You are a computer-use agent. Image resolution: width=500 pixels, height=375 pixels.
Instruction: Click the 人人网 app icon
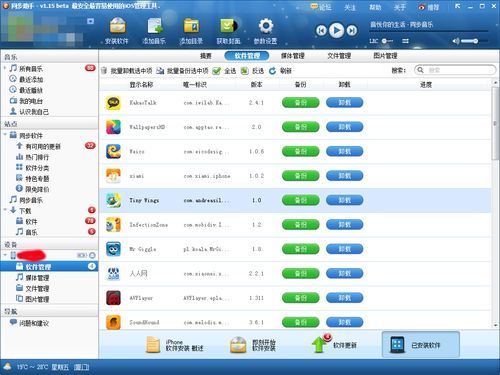point(113,273)
